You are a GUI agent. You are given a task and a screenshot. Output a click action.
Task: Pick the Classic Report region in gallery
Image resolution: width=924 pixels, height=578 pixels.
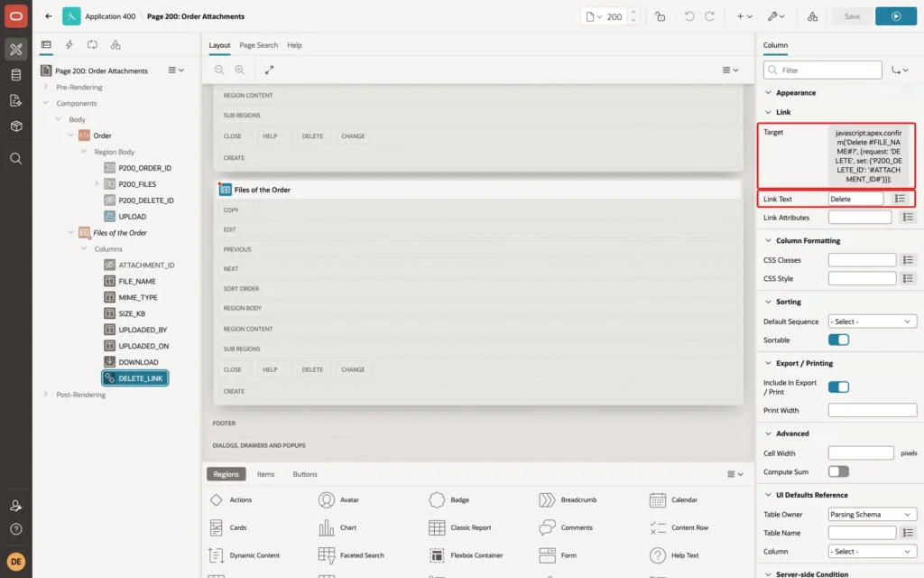pyautogui.click(x=460, y=527)
